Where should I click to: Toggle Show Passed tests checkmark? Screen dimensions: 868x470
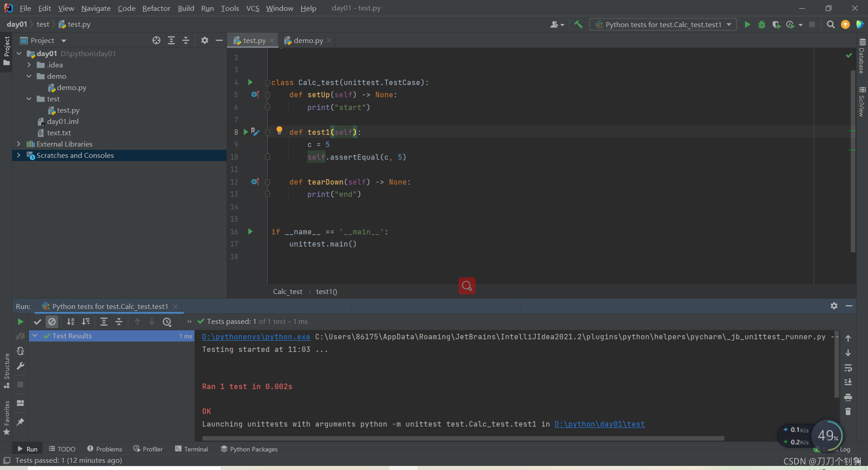[x=38, y=322]
